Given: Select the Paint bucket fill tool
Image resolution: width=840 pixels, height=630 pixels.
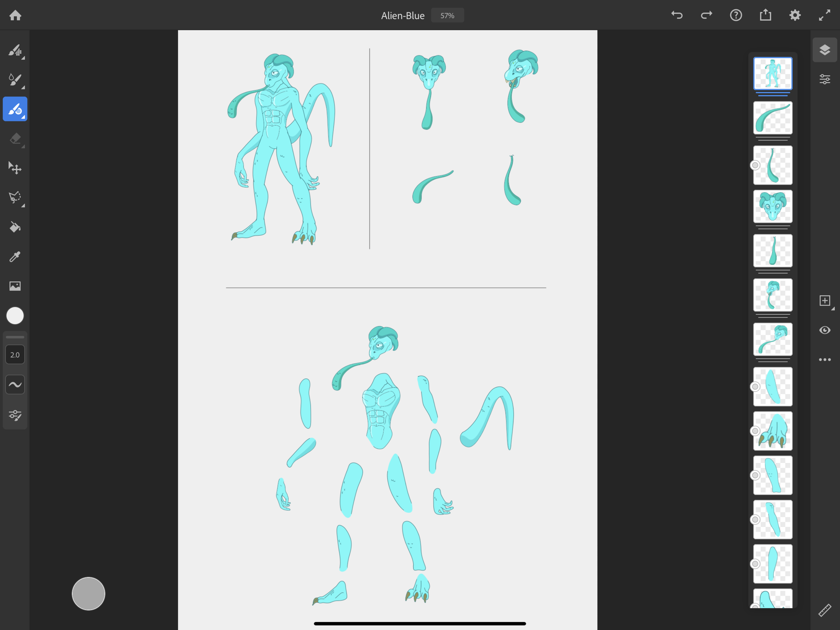Looking at the screenshot, I should [x=15, y=227].
